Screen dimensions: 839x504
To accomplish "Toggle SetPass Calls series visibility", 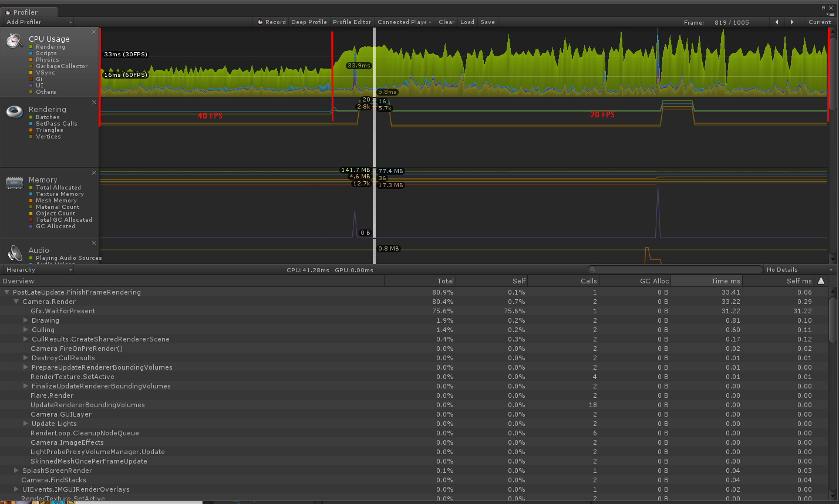I will pos(31,124).
